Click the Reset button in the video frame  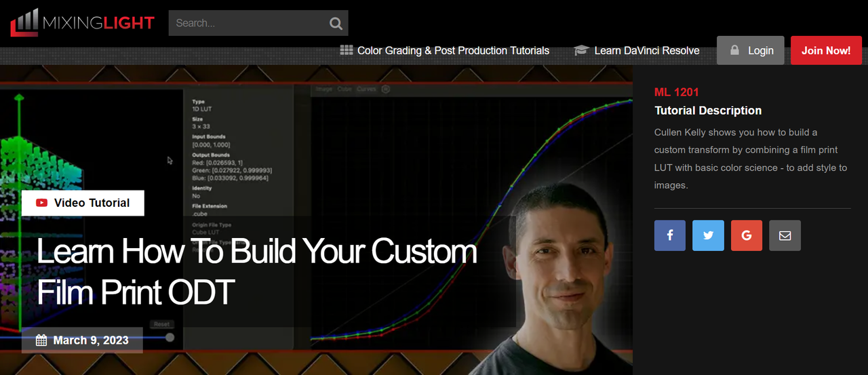(161, 324)
